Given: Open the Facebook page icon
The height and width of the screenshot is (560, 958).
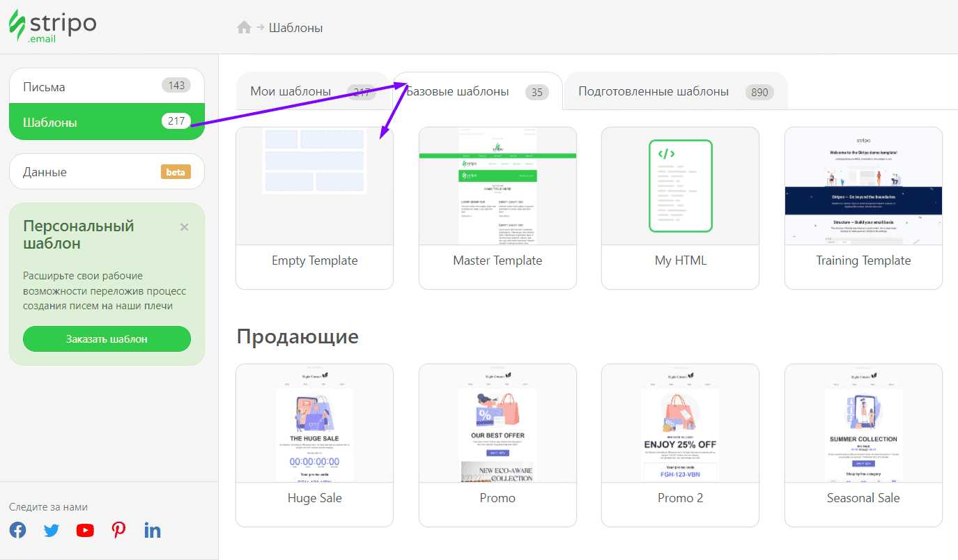Looking at the screenshot, I should 17,530.
